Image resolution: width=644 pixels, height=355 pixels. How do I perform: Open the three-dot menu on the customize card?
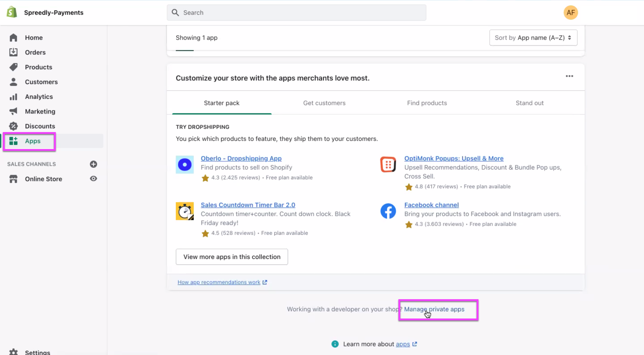[569, 76]
